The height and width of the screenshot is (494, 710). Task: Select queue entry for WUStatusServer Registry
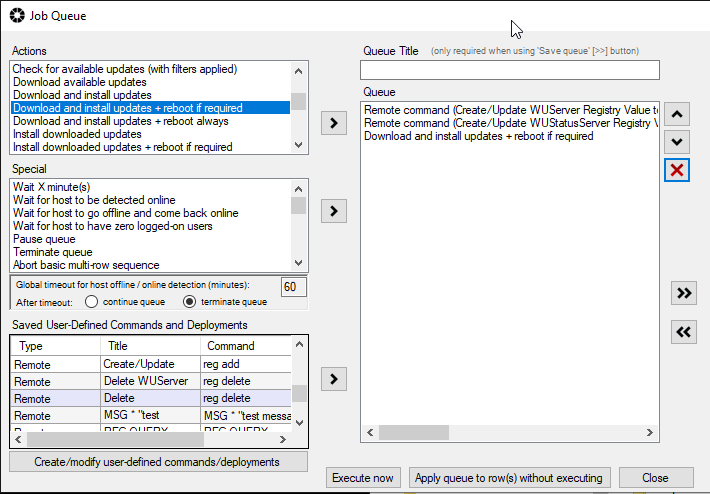510,123
